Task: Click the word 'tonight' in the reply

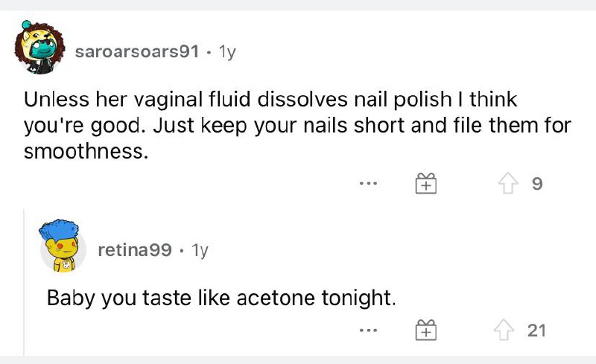Action: click(x=356, y=298)
